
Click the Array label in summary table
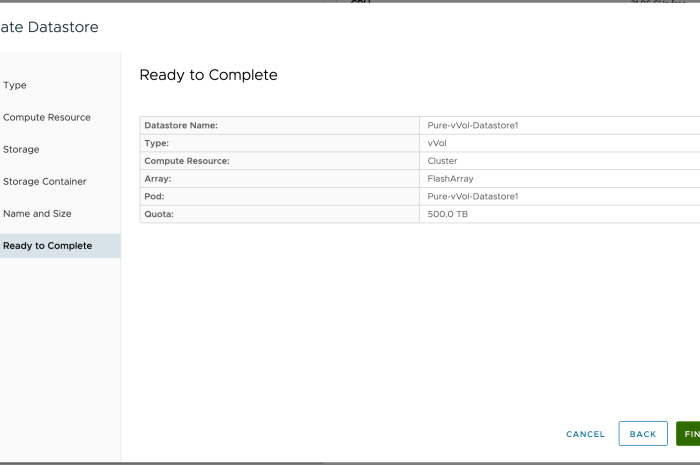(160, 179)
